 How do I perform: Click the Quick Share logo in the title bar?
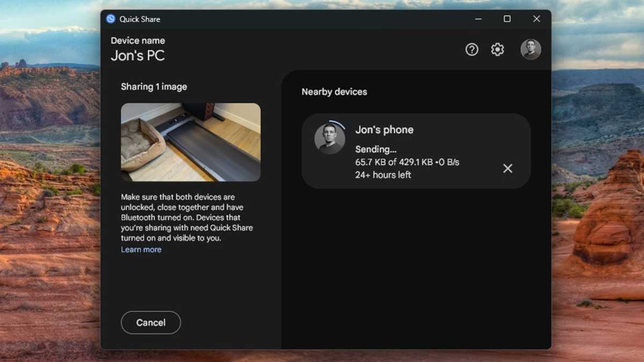111,19
